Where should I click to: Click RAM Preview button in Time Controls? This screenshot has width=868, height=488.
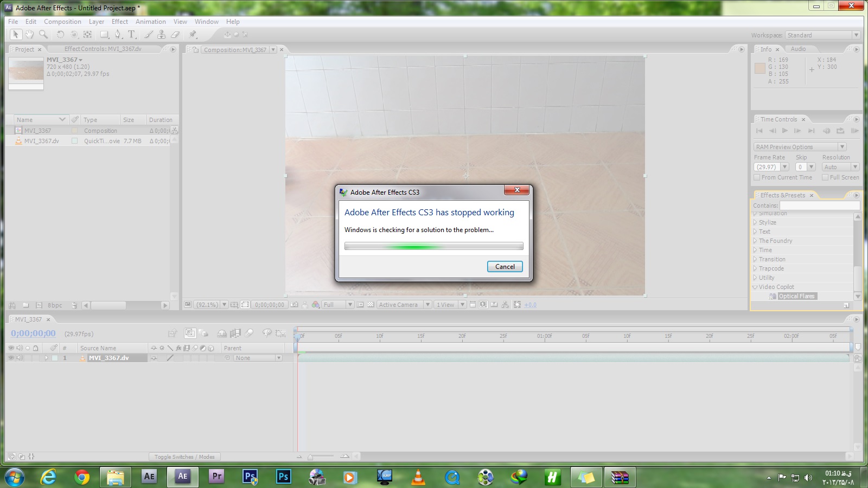click(x=854, y=131)
